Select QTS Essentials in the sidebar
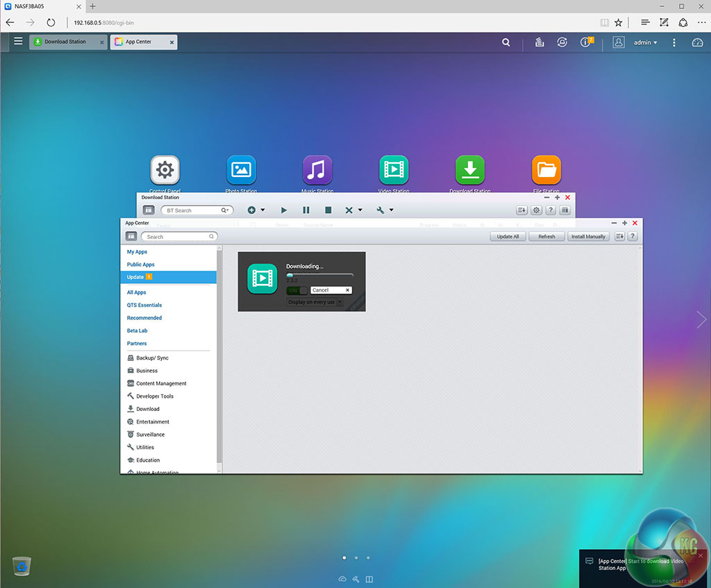Viewport: 711px width, 588px height. click(x=144, y=305)
